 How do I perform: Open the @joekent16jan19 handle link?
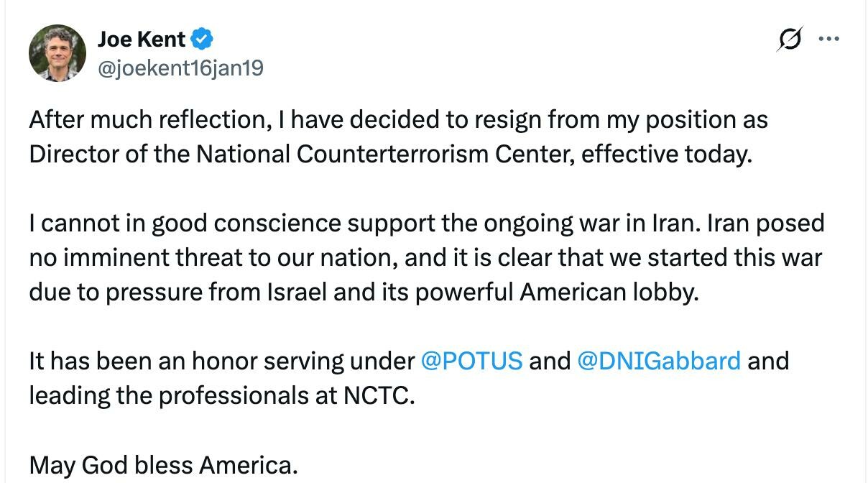click(x=180, y=68)
